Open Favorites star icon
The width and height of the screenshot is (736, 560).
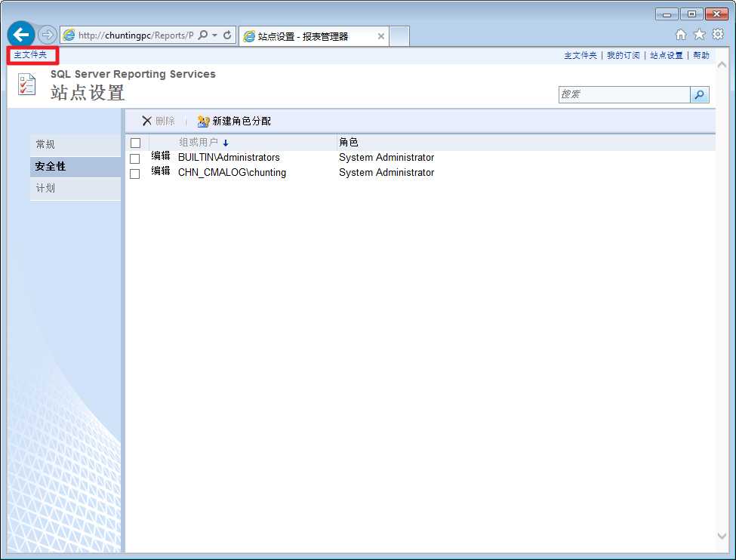pyautogui.click(x=699, y=34)
